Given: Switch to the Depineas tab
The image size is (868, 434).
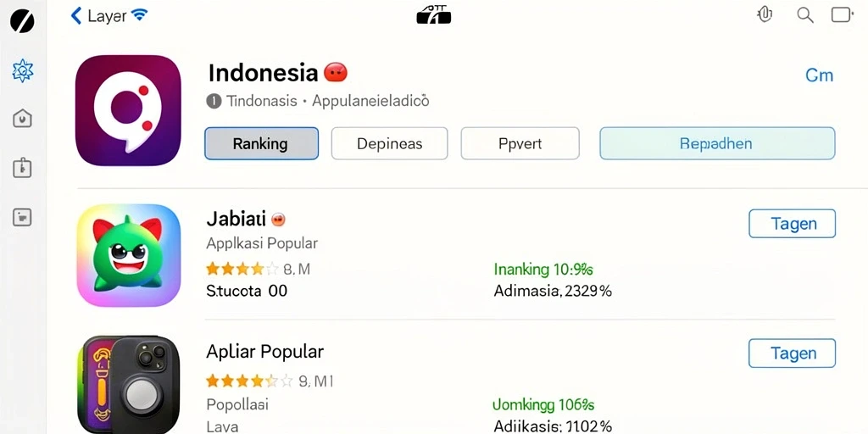Looking at the screenshot, I should [389, 143].
